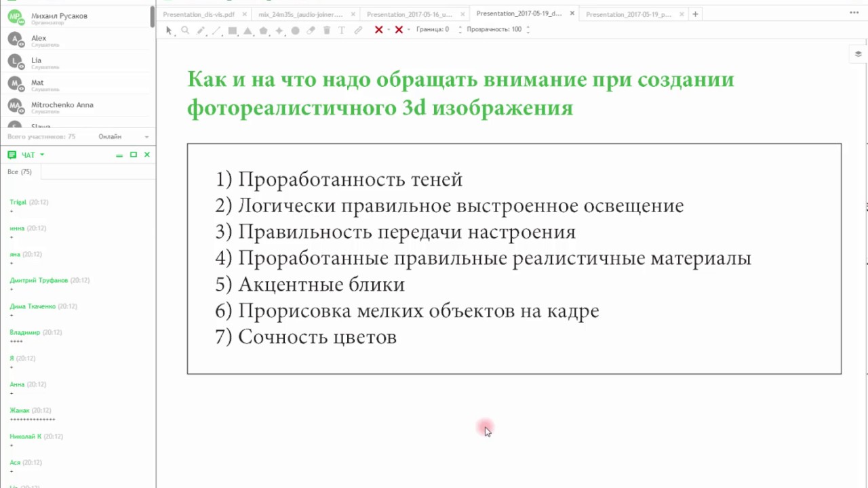The image size is (868, 488).
Task: Switch to mix_24m35s audio-joiner tab
Action: tap(300, 14)
